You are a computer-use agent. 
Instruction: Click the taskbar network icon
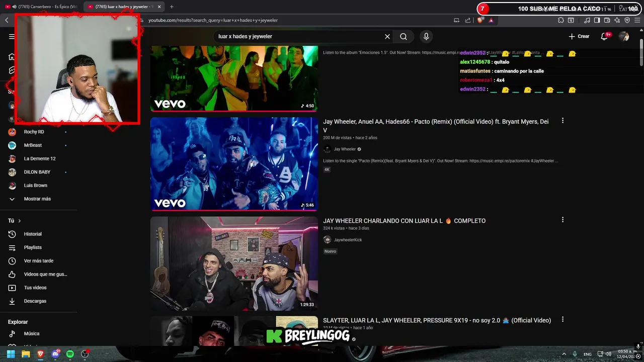click(600, 354)
